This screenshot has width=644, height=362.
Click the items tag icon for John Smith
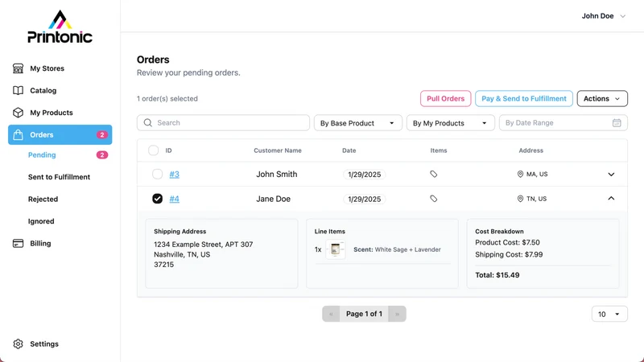click(433, 174)
